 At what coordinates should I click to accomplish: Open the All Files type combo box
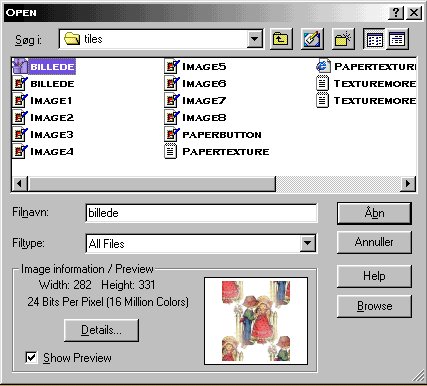click(x=201, y=244)
